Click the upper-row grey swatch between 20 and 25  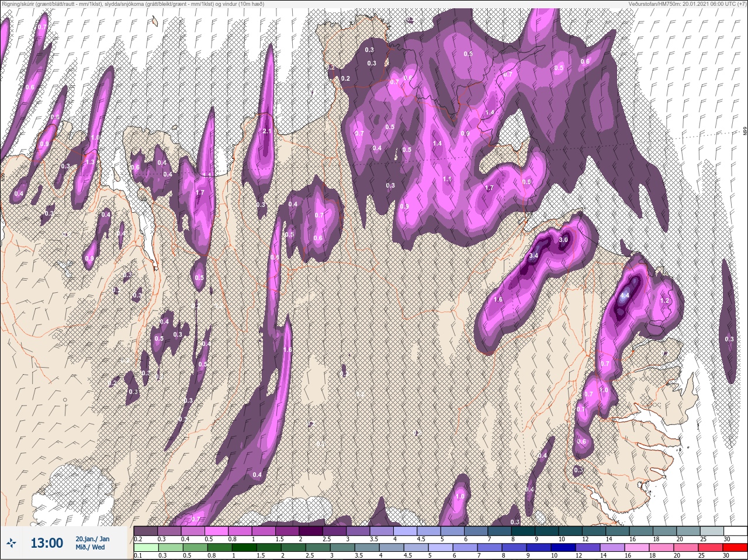click(688, 531)
